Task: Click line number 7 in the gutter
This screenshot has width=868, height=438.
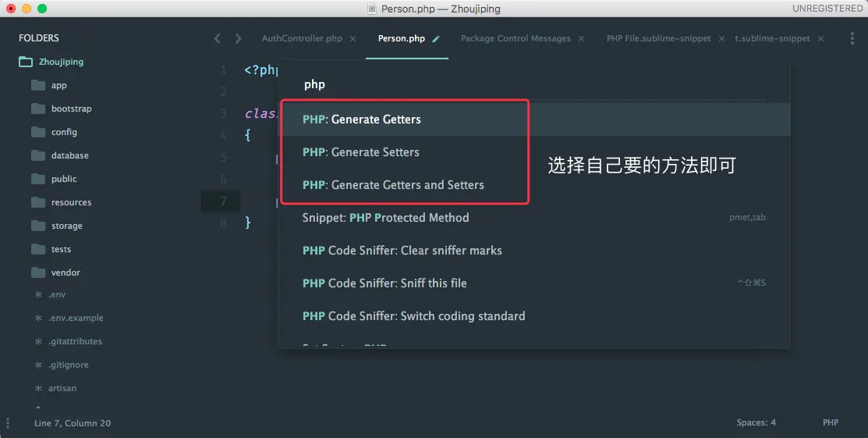Action: point(224,201)
